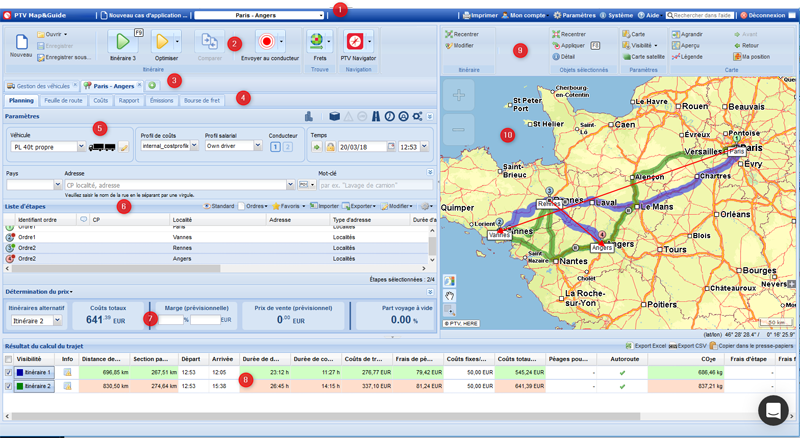
Task: Switch to Feuille de route tab
Action: (63, 101)
